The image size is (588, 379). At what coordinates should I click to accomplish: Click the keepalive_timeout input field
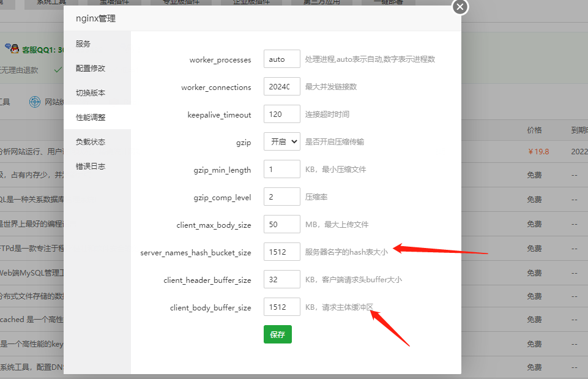pyautogui.click(x=281, y=114)
